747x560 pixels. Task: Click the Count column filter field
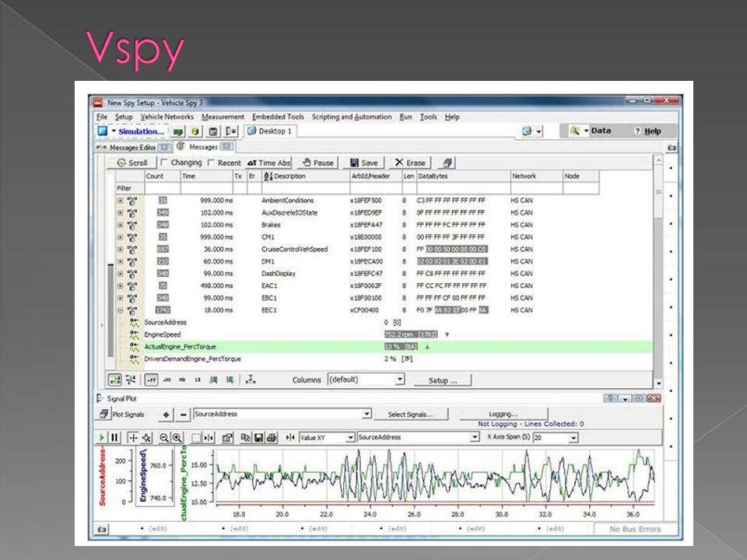[x=163, y=188]
